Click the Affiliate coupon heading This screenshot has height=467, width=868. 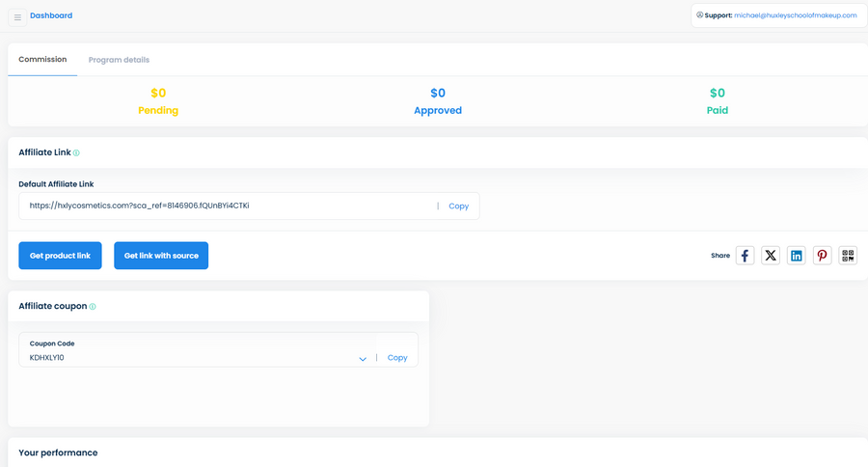tap(53, 306)
